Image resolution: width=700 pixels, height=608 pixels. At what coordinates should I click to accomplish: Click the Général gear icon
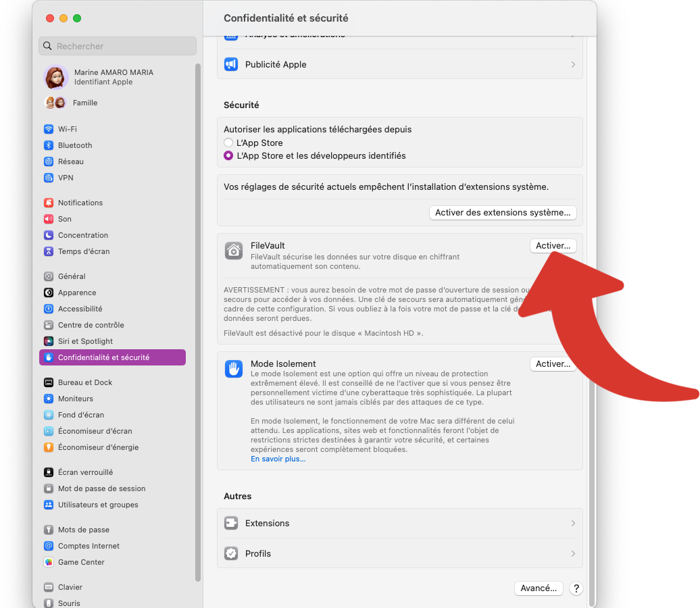click(x=49, y=276)
